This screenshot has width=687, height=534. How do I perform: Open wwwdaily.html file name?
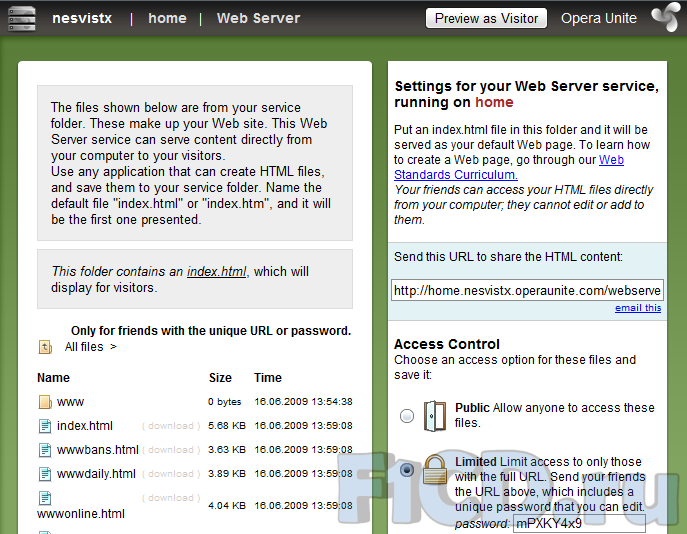click(96, 474)
